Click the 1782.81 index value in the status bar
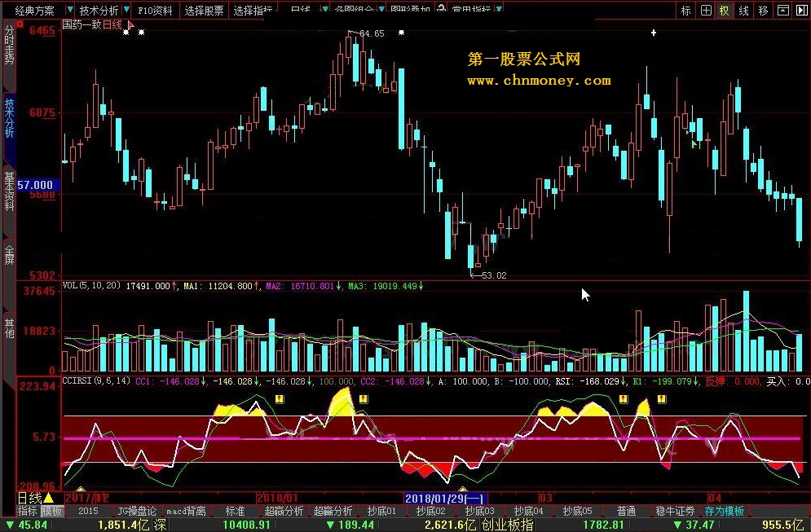This screenshot has height=532, width=811. pos(604,525)
